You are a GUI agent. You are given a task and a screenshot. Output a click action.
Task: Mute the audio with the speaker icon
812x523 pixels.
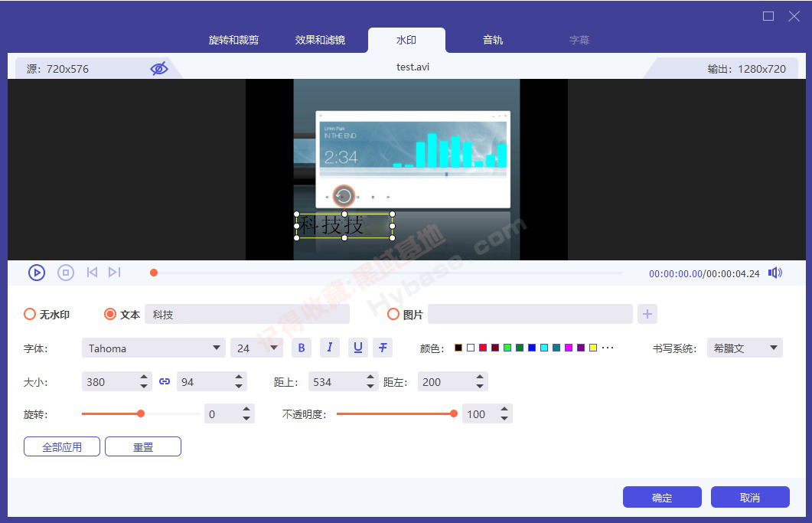774,273
